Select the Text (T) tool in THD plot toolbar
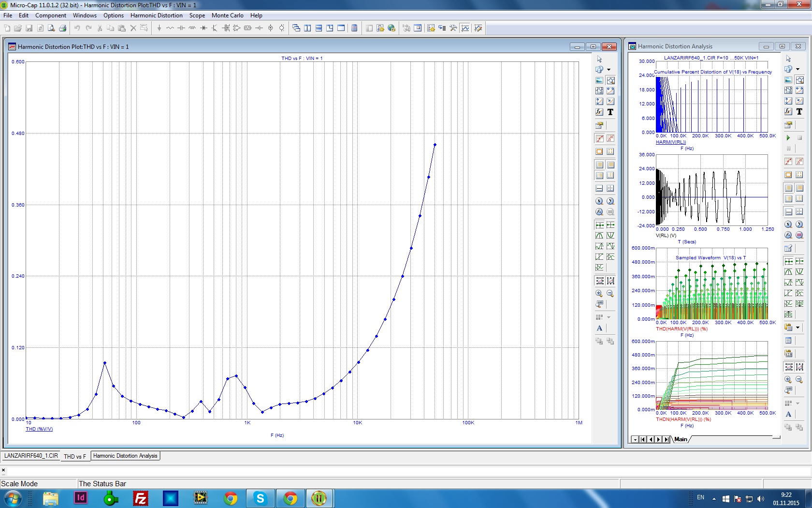812x508 pixels. click(610, 112)
